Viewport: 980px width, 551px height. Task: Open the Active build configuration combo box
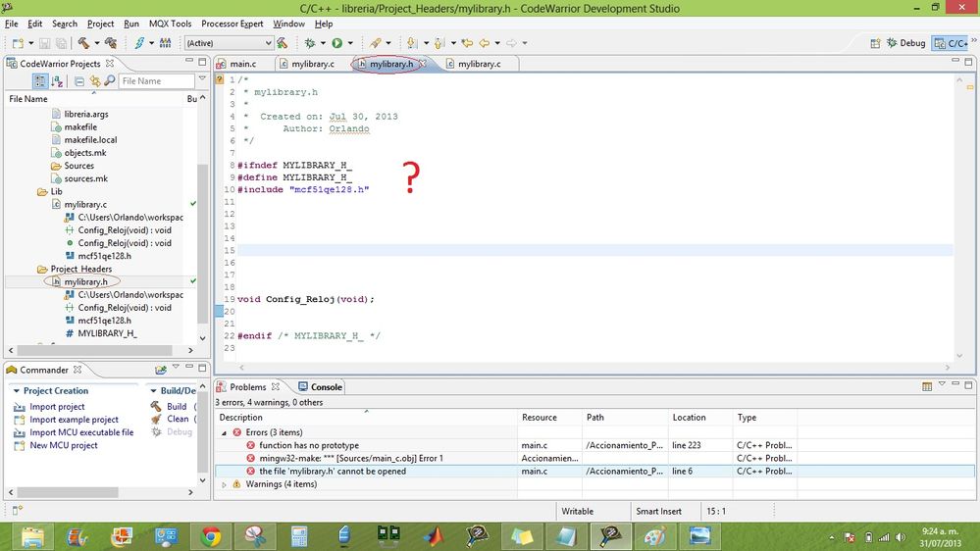(x=230, y=43)
